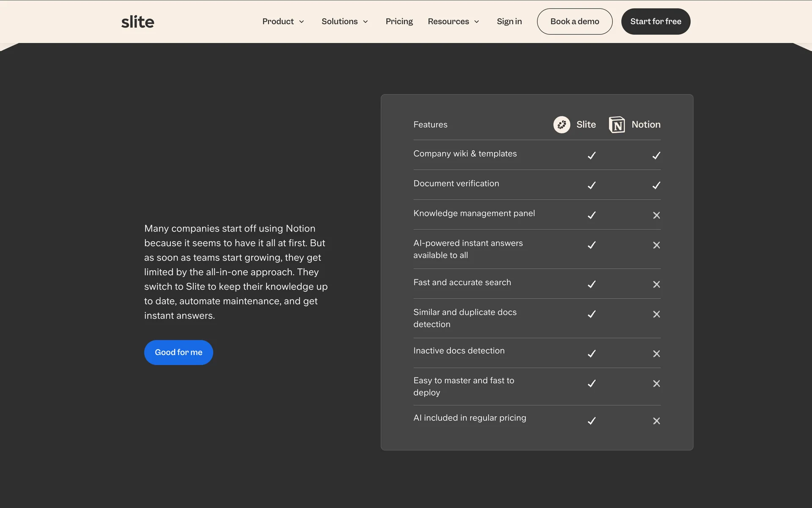Expand the Product dropdown menu
Viewport: 812px width, 508px height.
click(283, 22)
